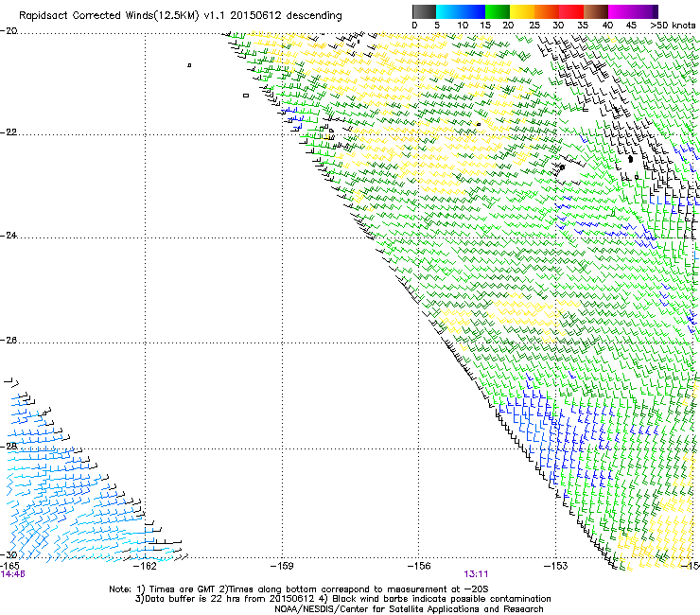Click the Rapidscat Corrected Winds title text
Viewport: 700px width, 615px height.
click(181, 16)
